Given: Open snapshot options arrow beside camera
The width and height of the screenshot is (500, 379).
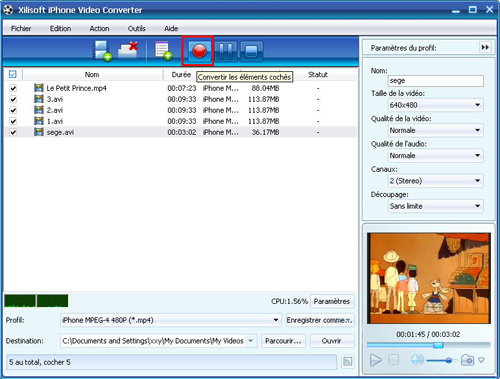Looking at the screenshot, I should 481,360.
